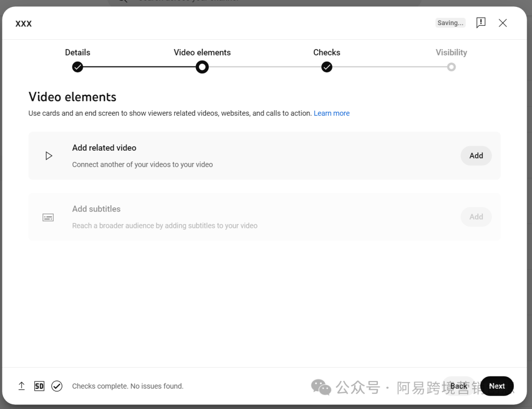Add a related video

click(x=476, y=156)
